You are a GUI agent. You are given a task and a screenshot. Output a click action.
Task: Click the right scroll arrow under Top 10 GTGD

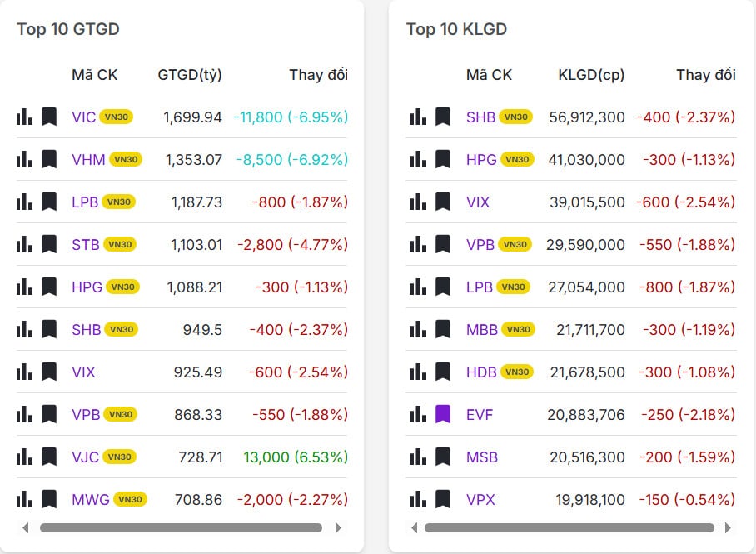tap(339, 527)
